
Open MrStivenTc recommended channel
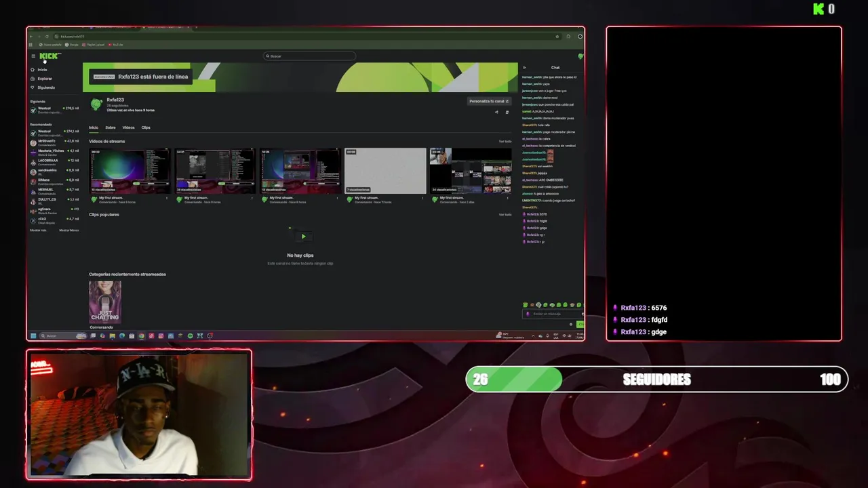tap(54, 142)
